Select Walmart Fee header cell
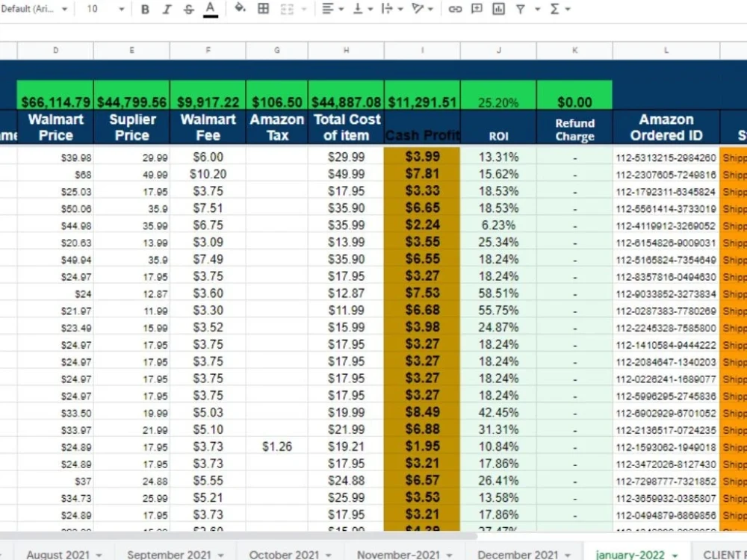The width and height of the screenshot is (747, 560). (208, 127)
